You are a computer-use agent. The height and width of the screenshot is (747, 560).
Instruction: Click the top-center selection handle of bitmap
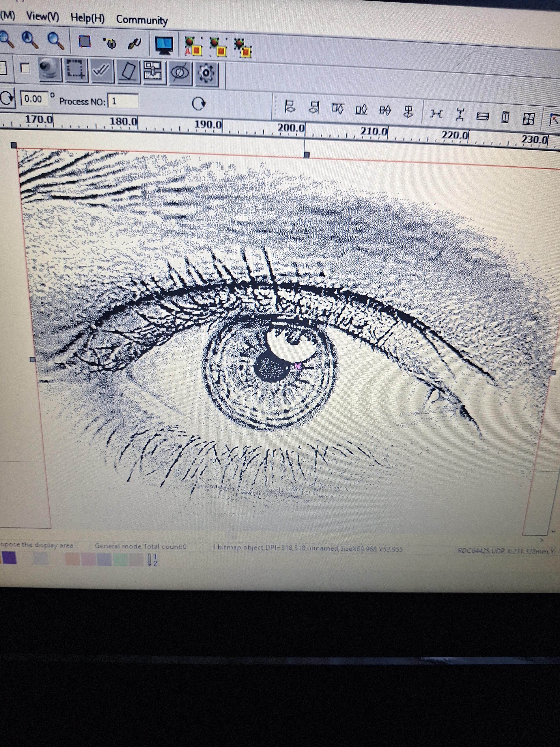click(x=307, y=155)
